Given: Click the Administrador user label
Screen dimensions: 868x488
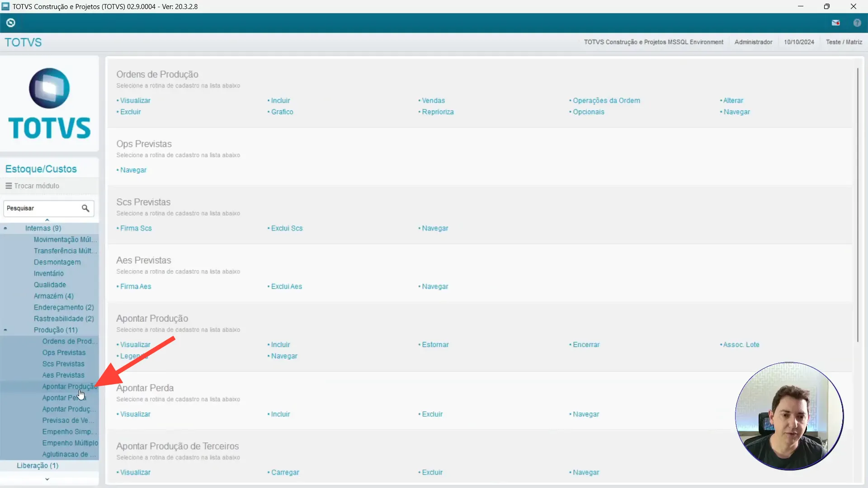Looking at the screenshot, I should pyautogui.click(x=753, y=42).
